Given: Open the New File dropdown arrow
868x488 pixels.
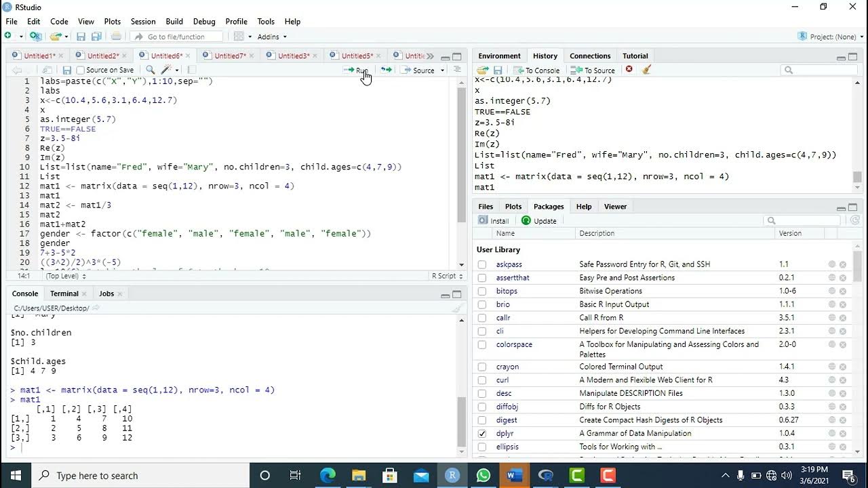Looking at the screenshot, I should click(x=21, y=37).
